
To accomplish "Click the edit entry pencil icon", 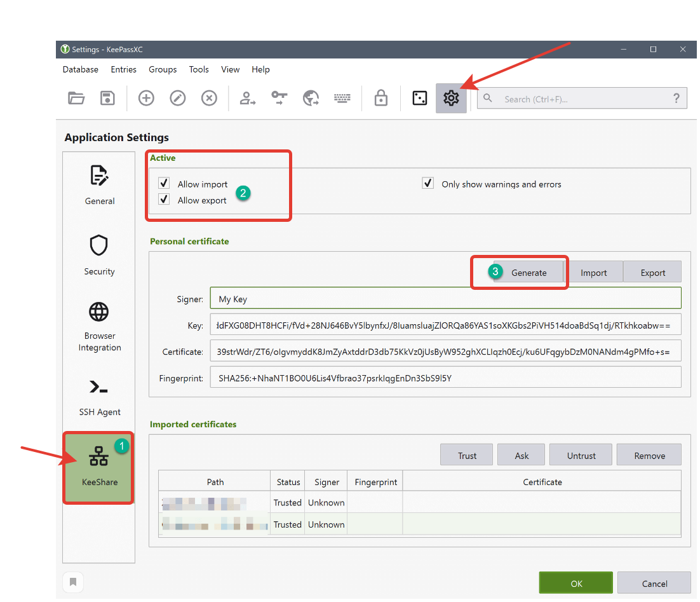I will [178, 98].
